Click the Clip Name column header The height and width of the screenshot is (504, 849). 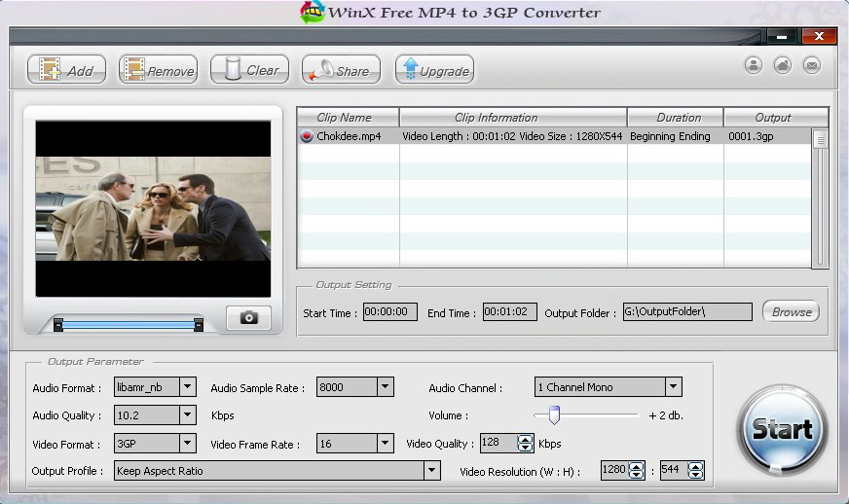tap(349, 118)
